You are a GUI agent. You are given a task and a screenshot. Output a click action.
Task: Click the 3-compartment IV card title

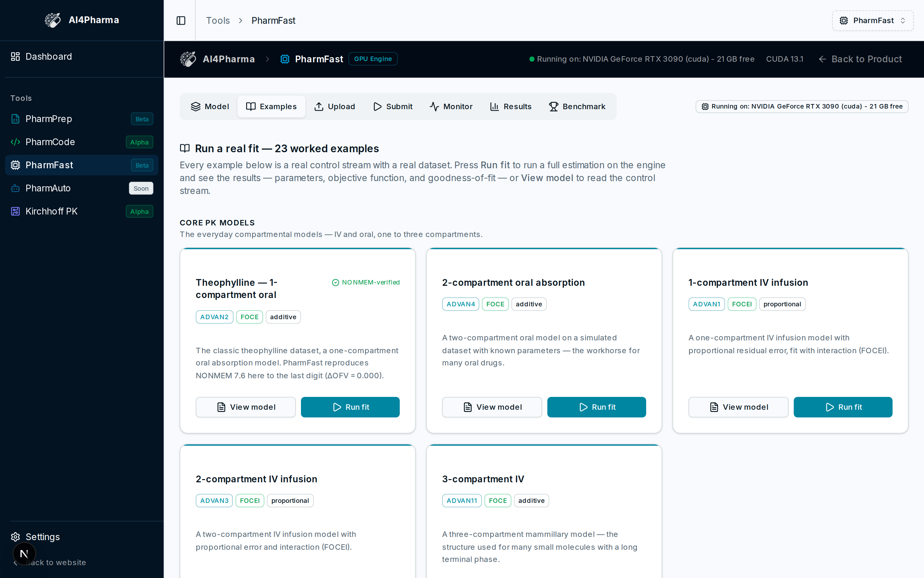click(x=483, y=479)
